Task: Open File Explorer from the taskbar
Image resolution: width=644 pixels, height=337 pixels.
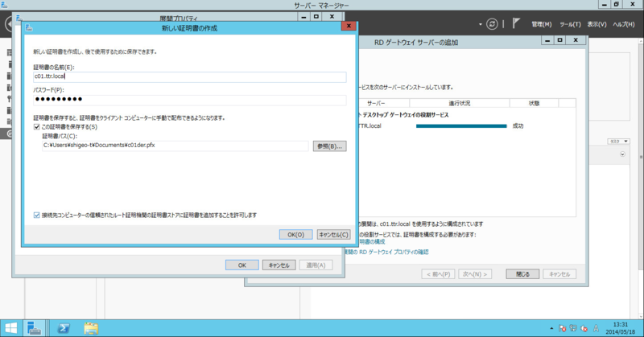Action: click(91, 328)
